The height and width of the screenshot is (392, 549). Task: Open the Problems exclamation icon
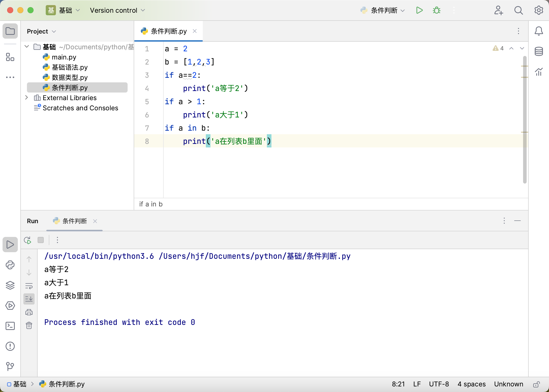(10, 346)
